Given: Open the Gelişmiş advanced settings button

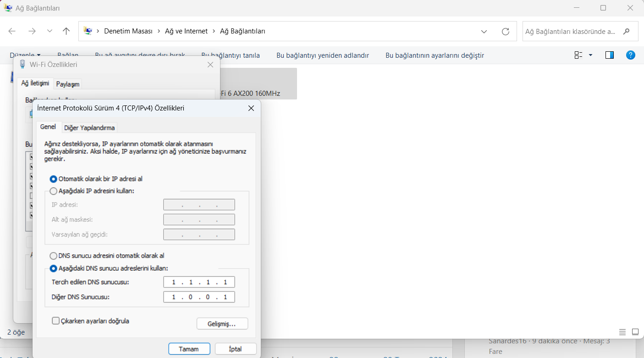Looking at the screenshot, I should 222,324.
